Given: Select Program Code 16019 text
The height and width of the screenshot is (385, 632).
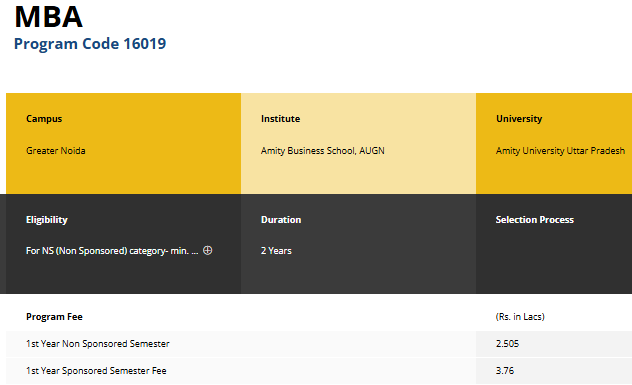Looking at the screenshot, I should pos(90,44).
